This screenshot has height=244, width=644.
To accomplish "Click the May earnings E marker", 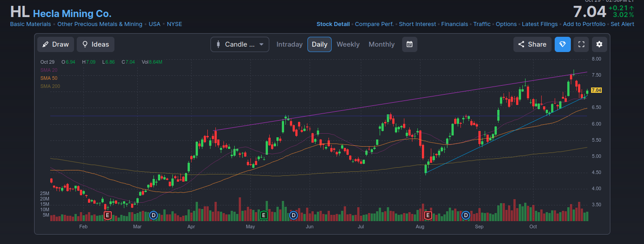I will click(x=263, y=215).
